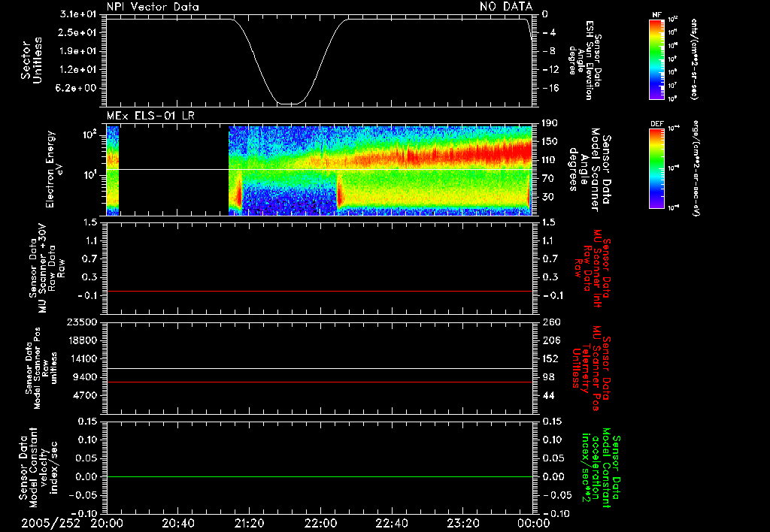Screen dimensions: 770x532
Task: Click the 10¹ electron energy tick label
Action: pyautogui.click(x=89, y=175)
